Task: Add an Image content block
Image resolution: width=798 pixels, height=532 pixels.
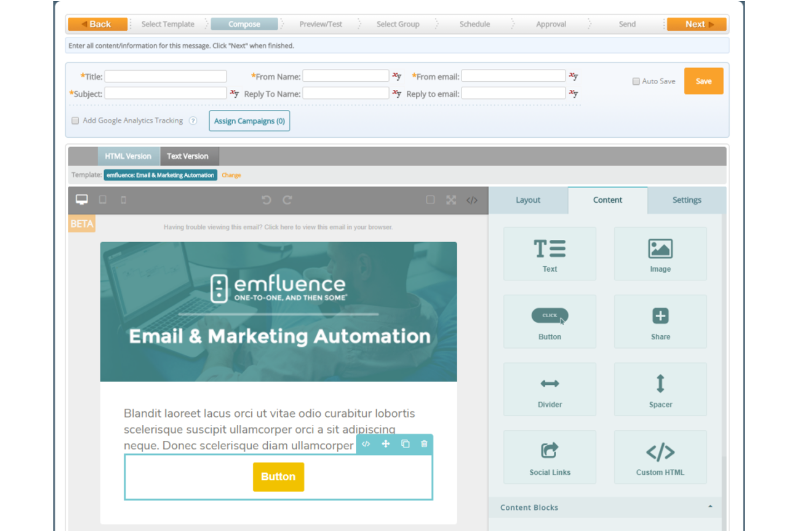Action: [660, 254]
